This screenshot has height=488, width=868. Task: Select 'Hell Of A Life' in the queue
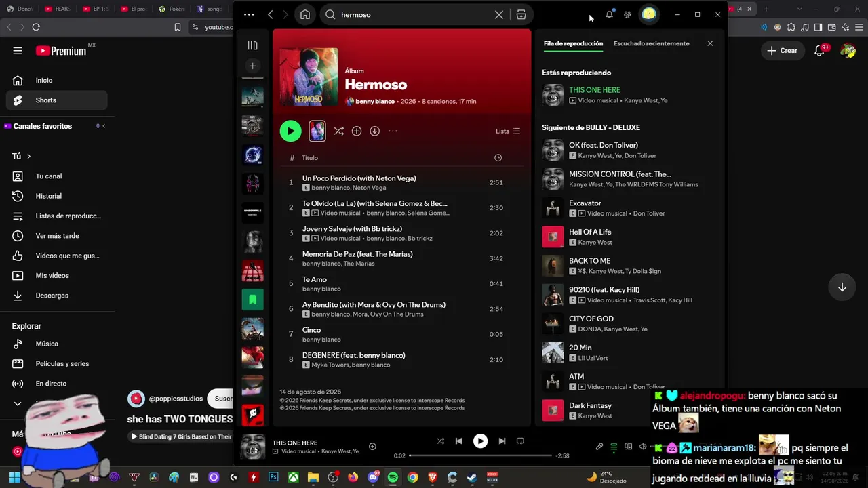(629, 237)
